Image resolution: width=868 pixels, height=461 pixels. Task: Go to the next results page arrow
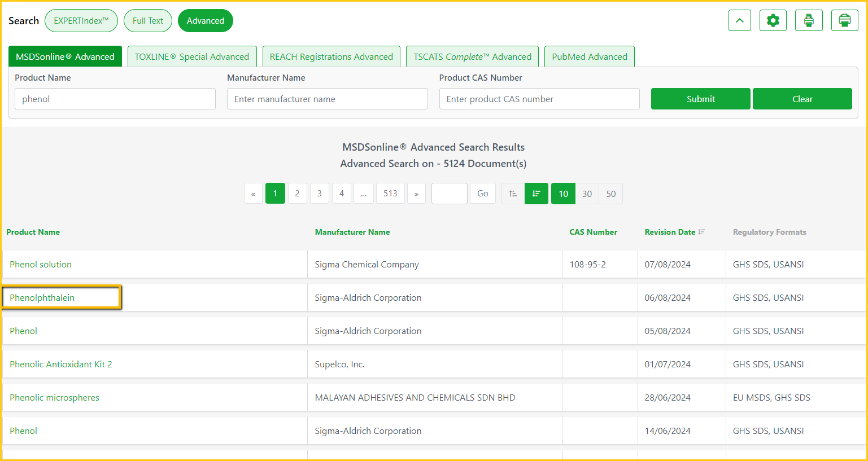click(x=416, y=194)
